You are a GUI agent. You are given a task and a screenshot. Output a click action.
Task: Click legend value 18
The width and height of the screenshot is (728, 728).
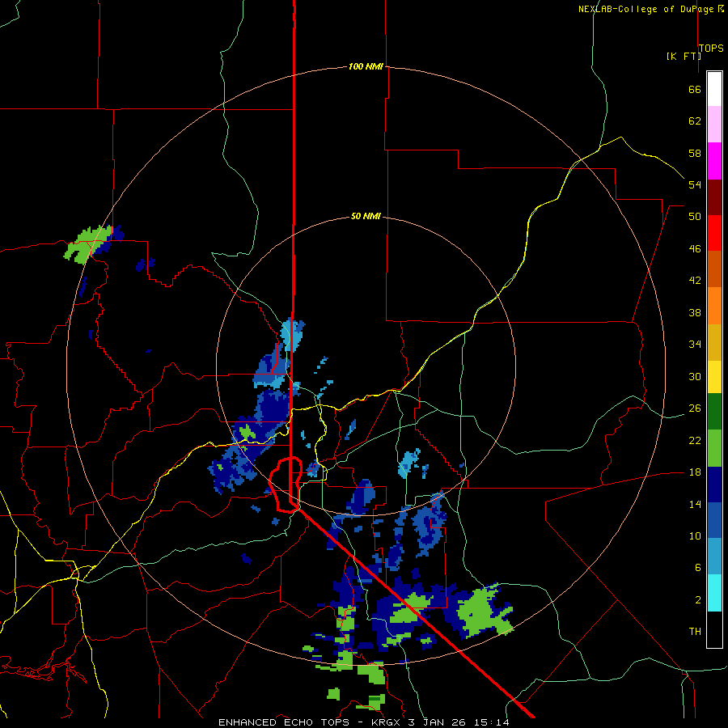pyautogui.click(x=695, y=472)
